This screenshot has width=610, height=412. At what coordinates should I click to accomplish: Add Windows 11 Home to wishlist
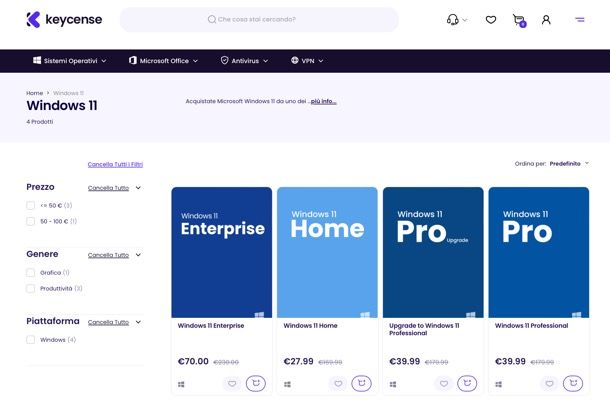pyautogui.click(x=338, y=384)
